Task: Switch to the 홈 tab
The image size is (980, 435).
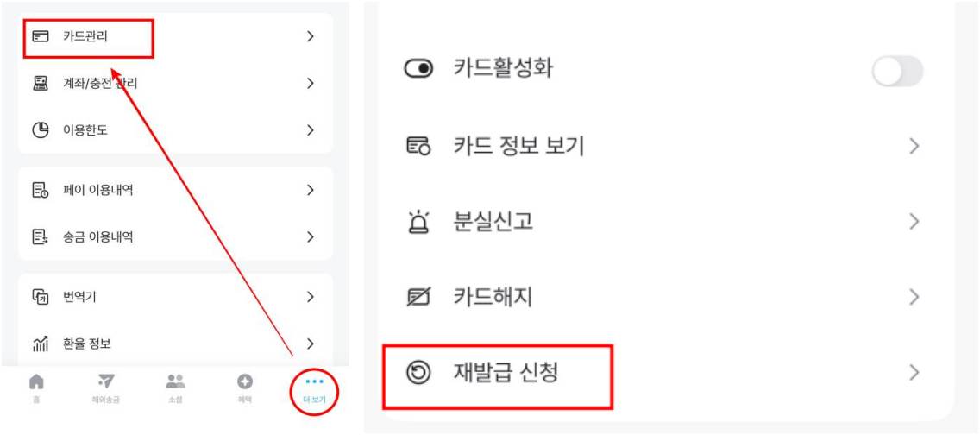Action: pos(36,388)
